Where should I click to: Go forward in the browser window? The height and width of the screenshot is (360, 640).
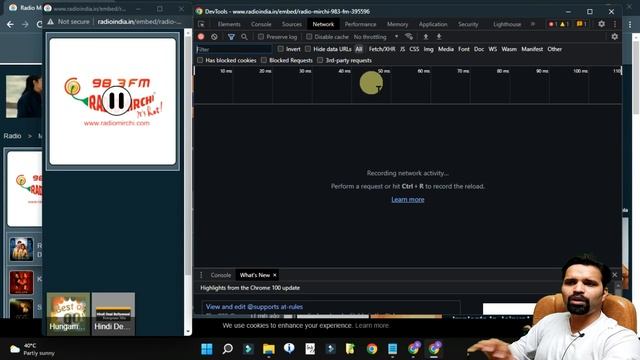click(x=25, y=24)
